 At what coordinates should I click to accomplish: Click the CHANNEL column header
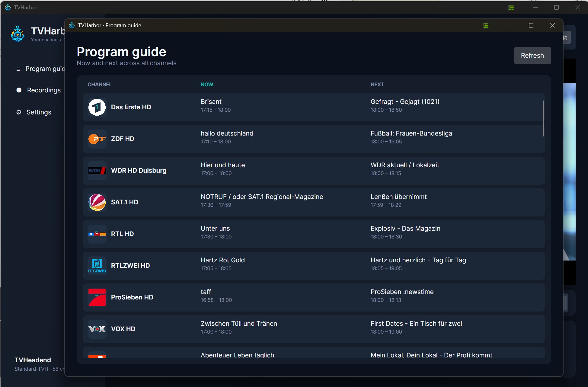[x=100, y=85]
